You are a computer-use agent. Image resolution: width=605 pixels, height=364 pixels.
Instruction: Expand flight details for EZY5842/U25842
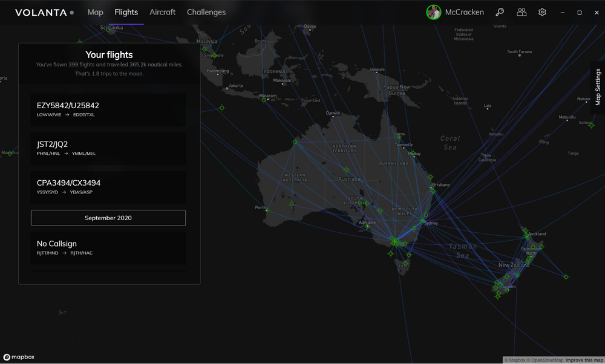[108, 109]
